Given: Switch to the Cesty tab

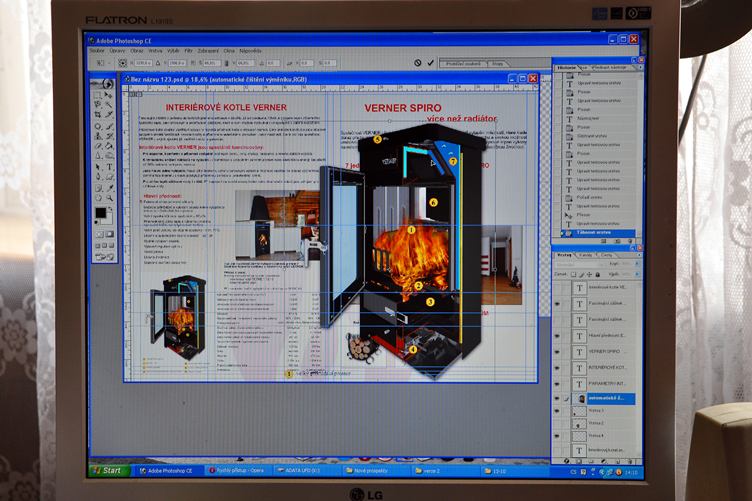Looking at the screenshot, I should tap(607, 255).
